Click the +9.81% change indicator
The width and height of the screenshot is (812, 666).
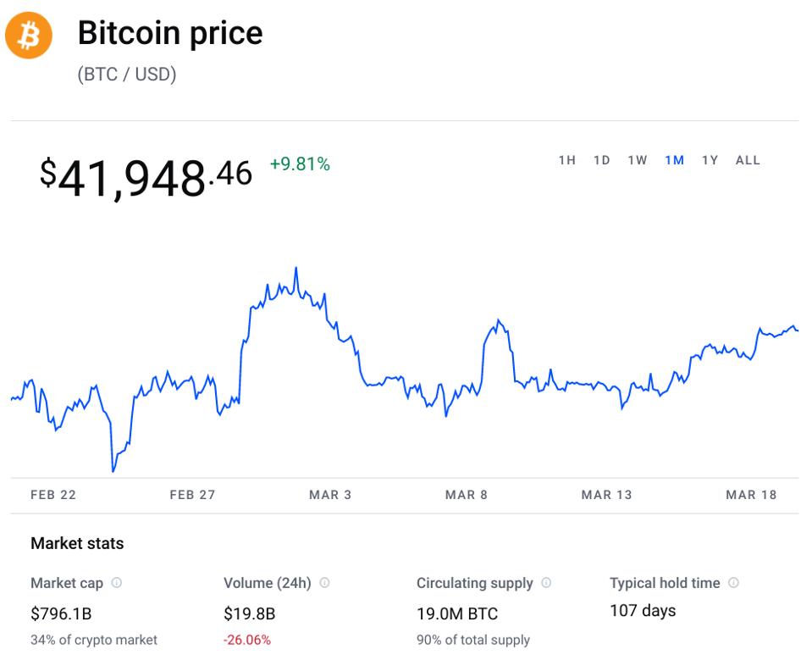click(300, 164)
